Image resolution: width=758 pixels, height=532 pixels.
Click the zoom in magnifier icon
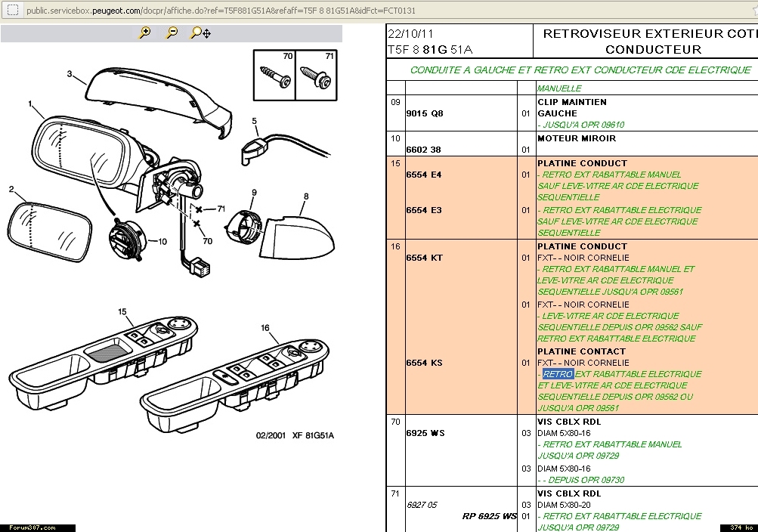point(145,32)
